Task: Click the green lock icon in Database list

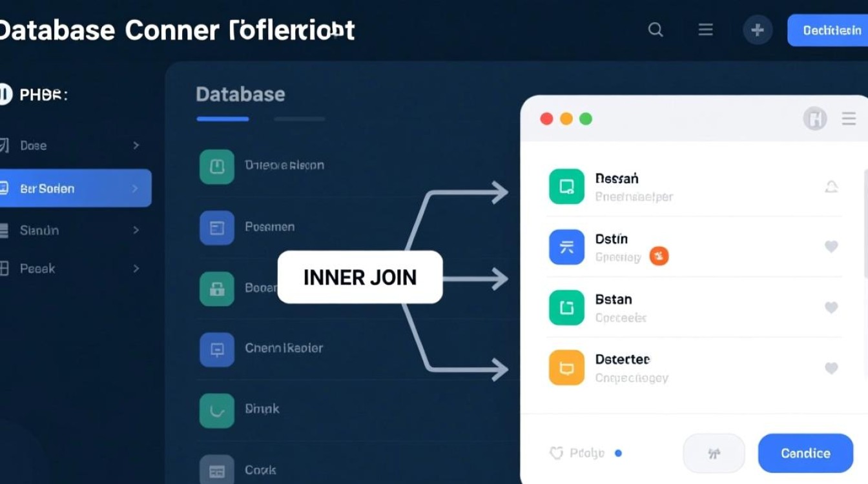Action: [x=217, y=288]
